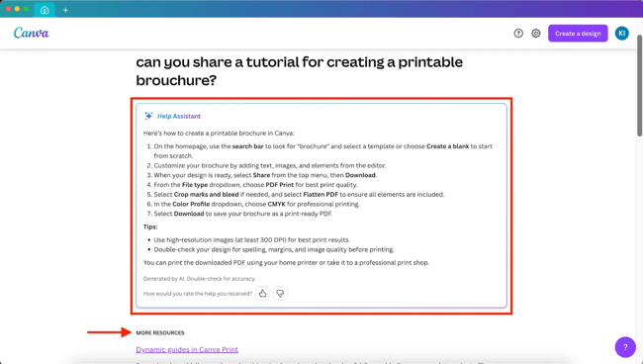Screen dimensions: 643x364
Task: Click step 6 text mentioning CMYK
Action: pyautogui.click(x=257, y=204)
